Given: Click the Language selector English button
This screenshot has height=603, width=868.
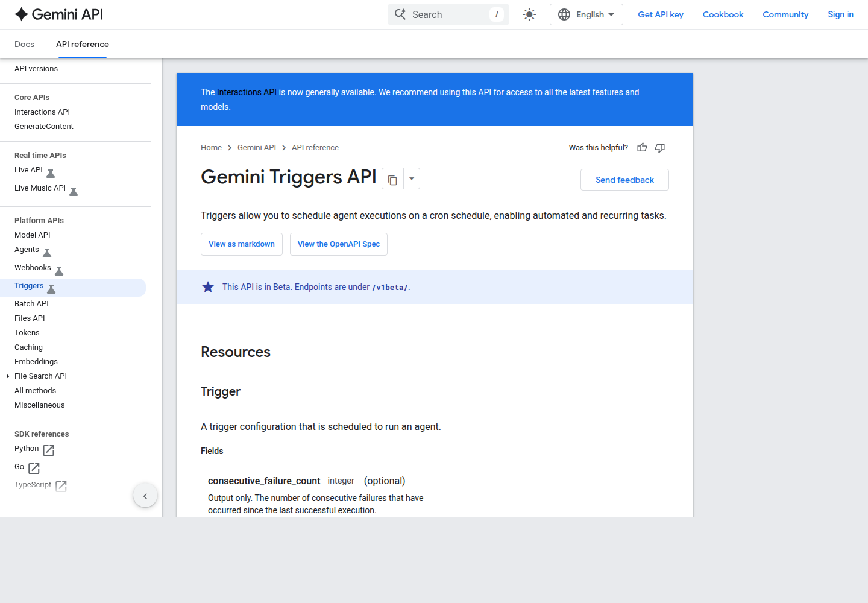Looking at the screenshot, I should click(586, 14).
